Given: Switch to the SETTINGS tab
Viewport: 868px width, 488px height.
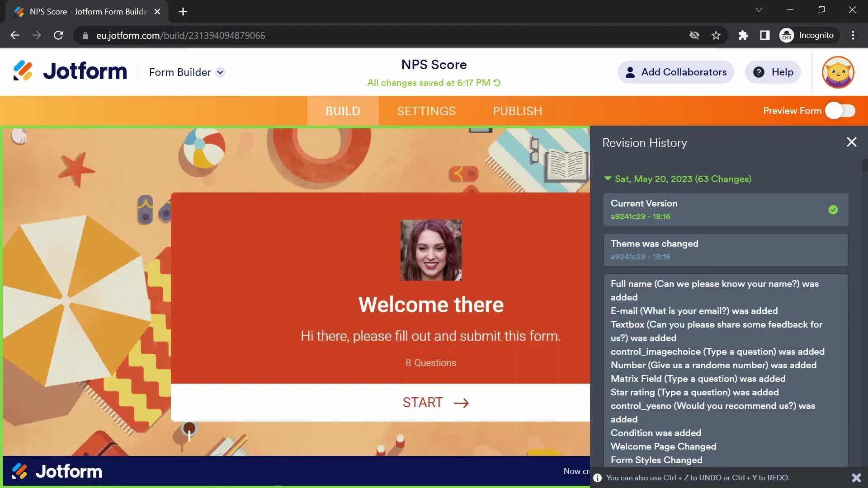Looking at the screenshot, I should coord(426,111).
